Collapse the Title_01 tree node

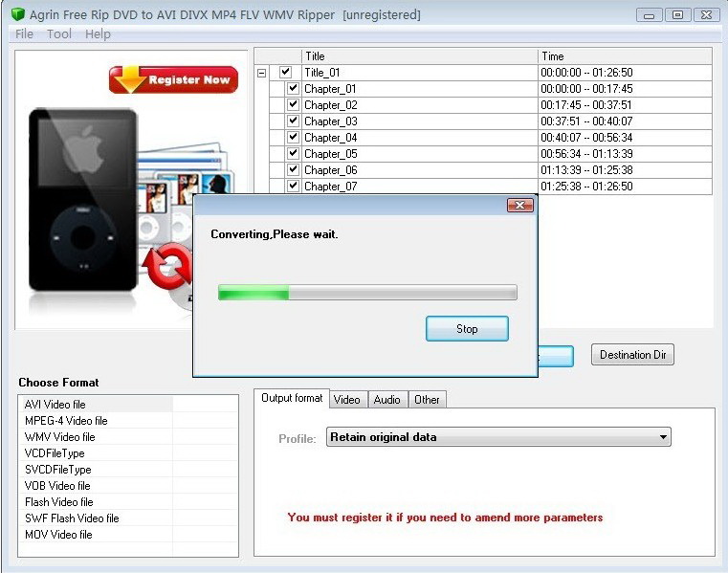[x=262, y=73]
